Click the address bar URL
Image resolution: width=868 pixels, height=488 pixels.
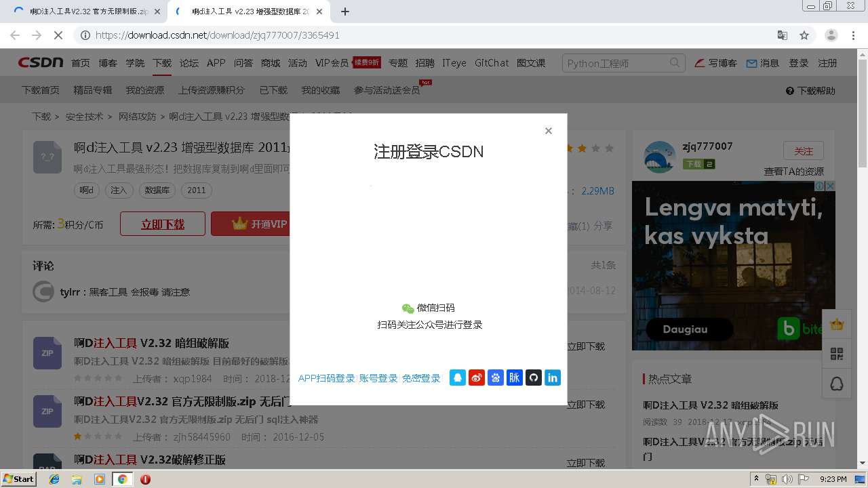coord(217,35)
